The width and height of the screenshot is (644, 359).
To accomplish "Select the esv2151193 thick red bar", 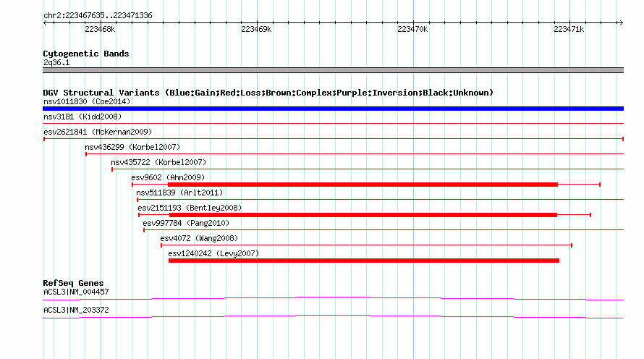I will [363, 215].
